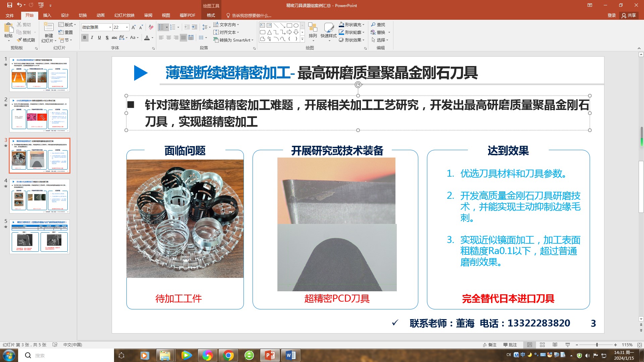Screen dimensions: 644x362
Task: Click the clear formatting eraser icon
Action: tap(151, 27)
